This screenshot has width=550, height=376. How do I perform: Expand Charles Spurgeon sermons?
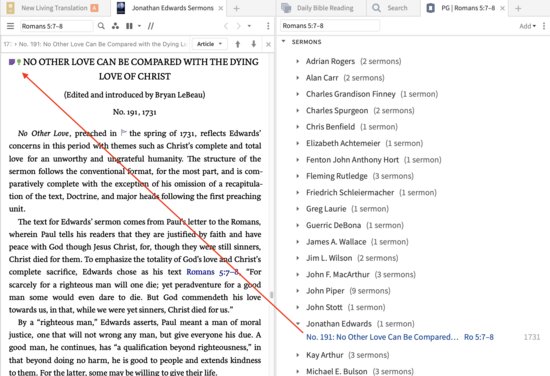click(297, 110)
